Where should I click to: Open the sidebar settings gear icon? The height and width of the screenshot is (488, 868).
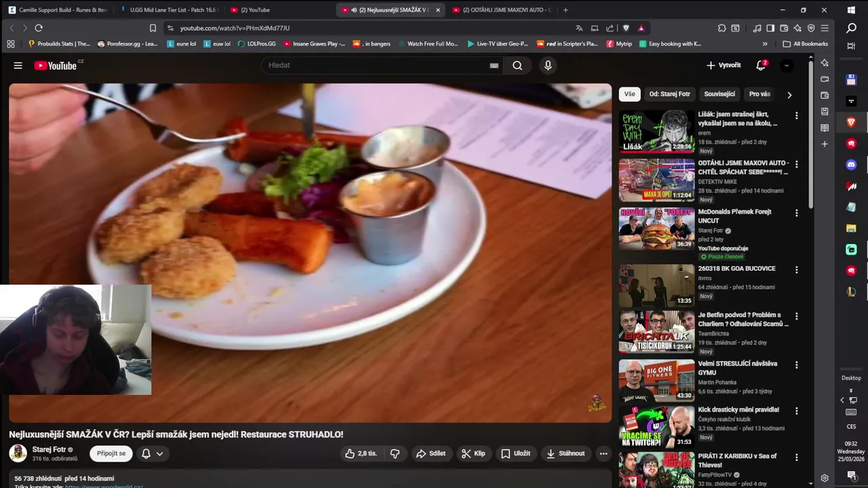tap(825, 478)
